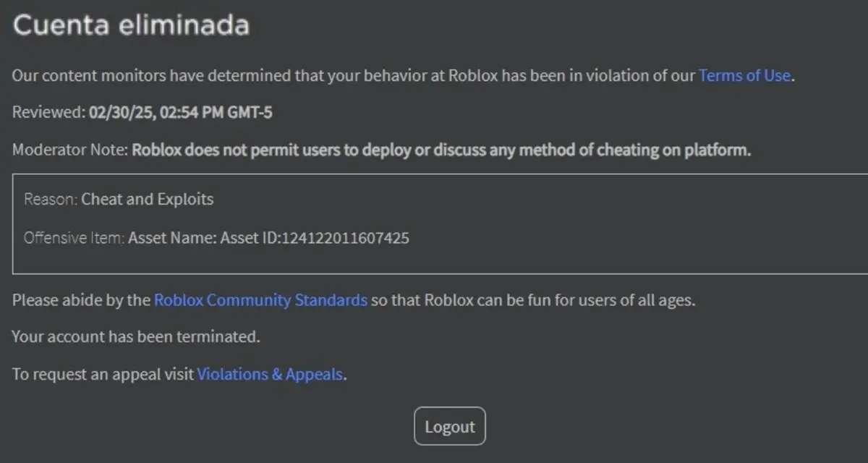Open the Terms of Use link
Viewport: 868px width, 463px height.
744,75
